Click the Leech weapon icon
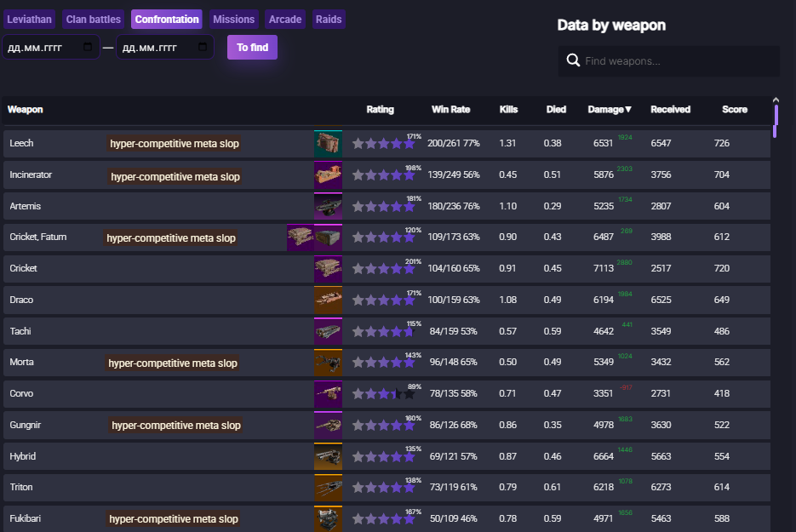The height and width of the screenshot is (532, 796). [x=328, y=144]
